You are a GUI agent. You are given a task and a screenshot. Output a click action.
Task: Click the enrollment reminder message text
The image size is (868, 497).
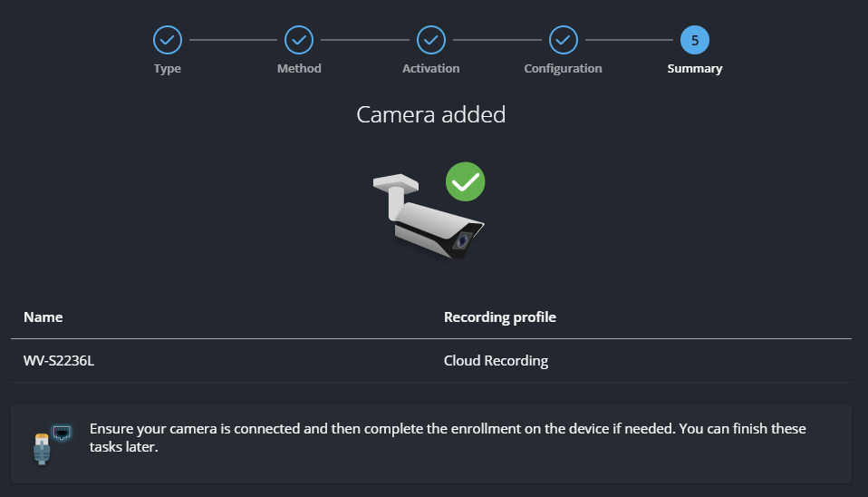point(448,437)
